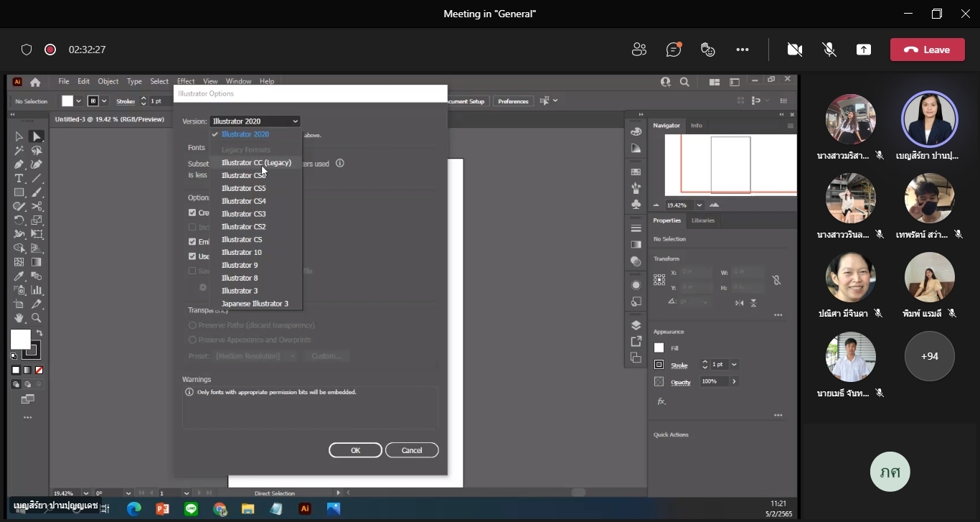Toggle Create PDF Compatible File checkbox
The height and width of the screenshot is (522, 980).
(192, 213)
